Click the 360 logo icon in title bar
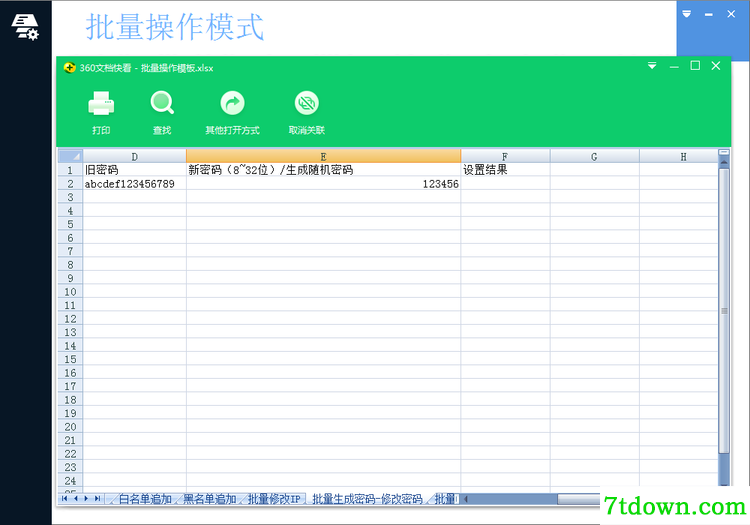This screenshot has width=750, height=525. [x=69, y=67]
